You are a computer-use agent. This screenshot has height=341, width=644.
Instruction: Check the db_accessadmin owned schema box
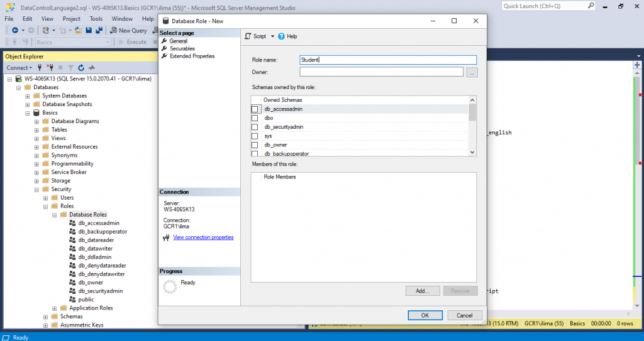(x=255, y=109)
